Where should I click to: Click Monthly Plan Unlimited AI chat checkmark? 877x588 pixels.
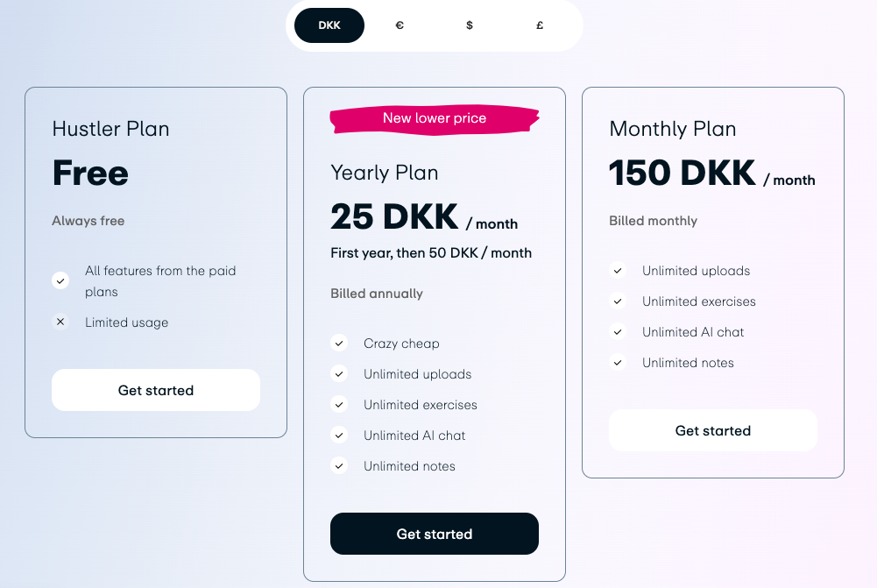click(618, 332)
